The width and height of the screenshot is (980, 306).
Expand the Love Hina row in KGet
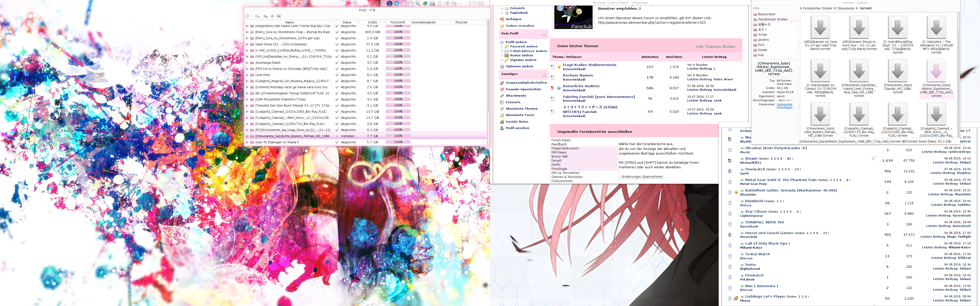pos(247,75)
